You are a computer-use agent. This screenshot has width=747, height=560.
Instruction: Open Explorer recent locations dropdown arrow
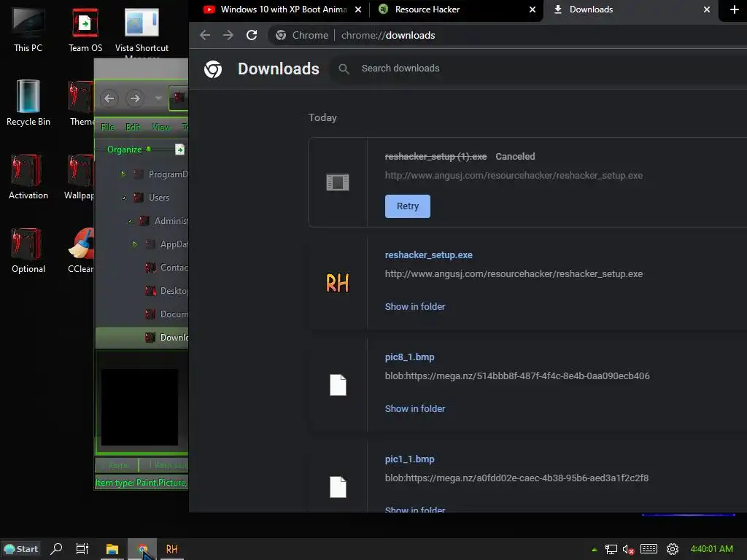point(158,98)
